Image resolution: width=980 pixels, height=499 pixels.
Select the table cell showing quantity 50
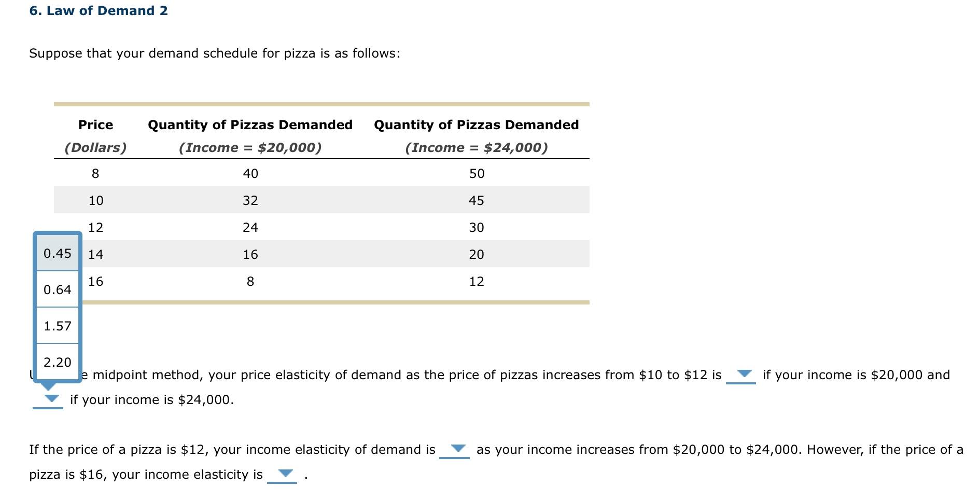[x=477, y=173]
